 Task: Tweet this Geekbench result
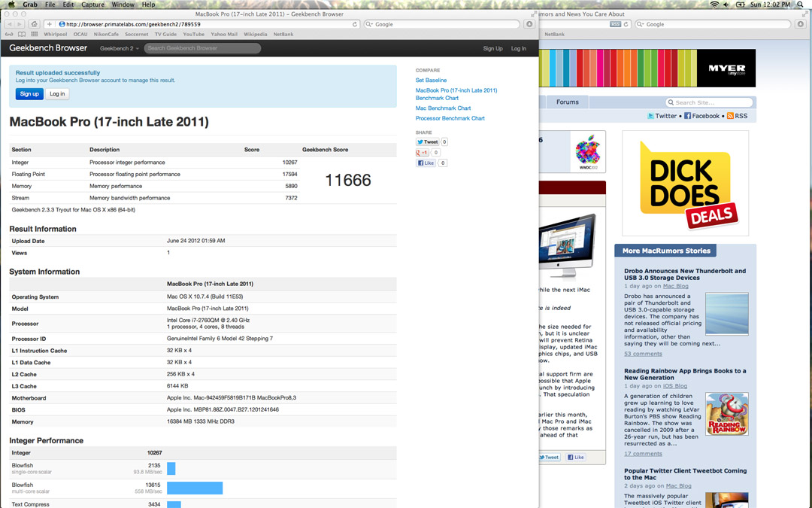click(x=428, y=142)
